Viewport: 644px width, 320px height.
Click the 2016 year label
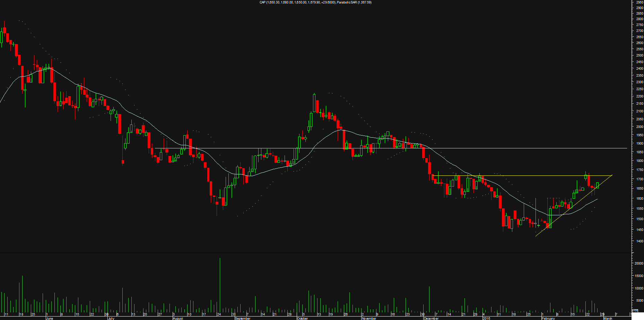(x=487, y=318)
